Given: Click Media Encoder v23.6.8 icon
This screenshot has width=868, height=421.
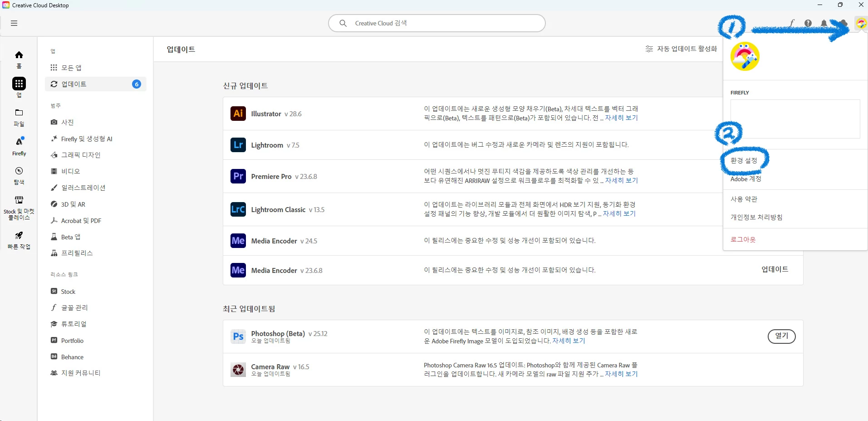Looking at the screenshot, I should [x=238, y=270].
